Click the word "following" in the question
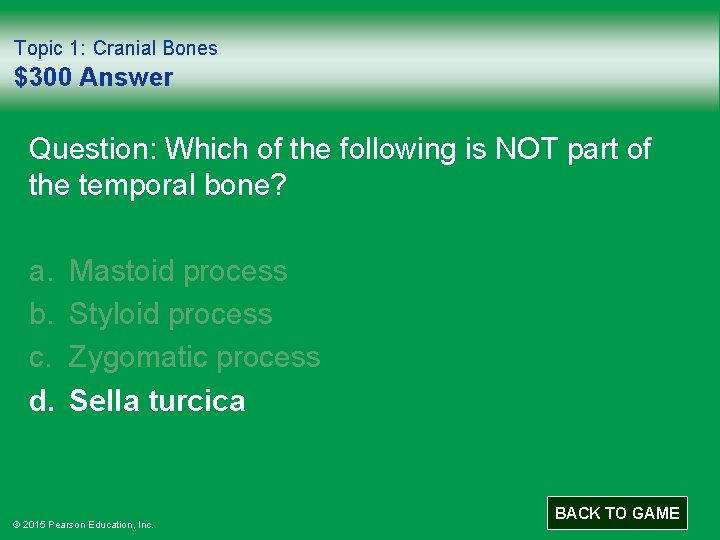The image size is (720, 540). pyautogui.click(x=398, y=149)
